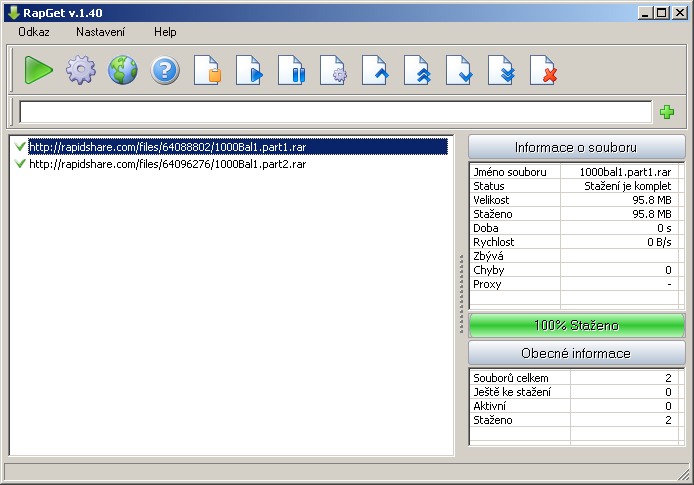Click the Informace o souboru header button
The width and height of the screenshot is (694, 485).
[576, 147]
